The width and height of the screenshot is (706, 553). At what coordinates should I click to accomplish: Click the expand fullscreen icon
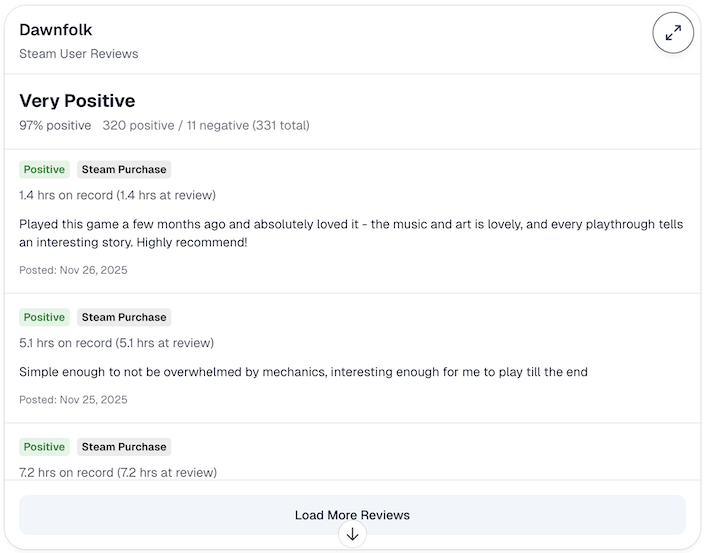673,33
